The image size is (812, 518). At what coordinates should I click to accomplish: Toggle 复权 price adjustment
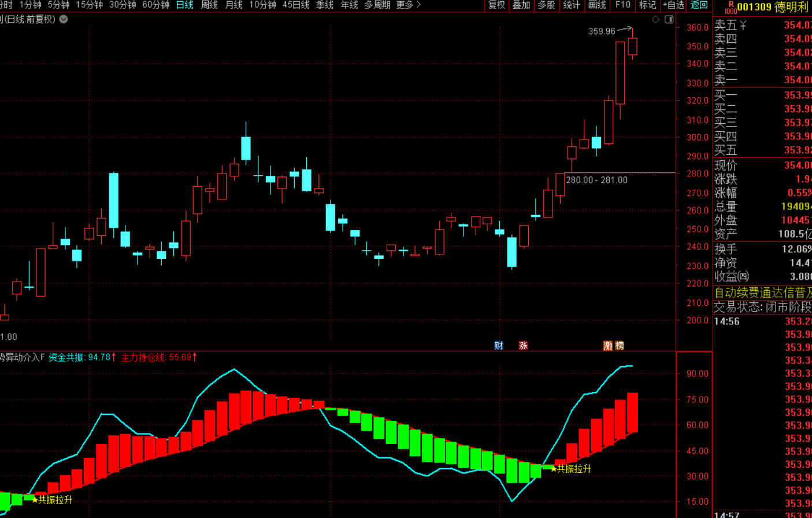point(496,5)
